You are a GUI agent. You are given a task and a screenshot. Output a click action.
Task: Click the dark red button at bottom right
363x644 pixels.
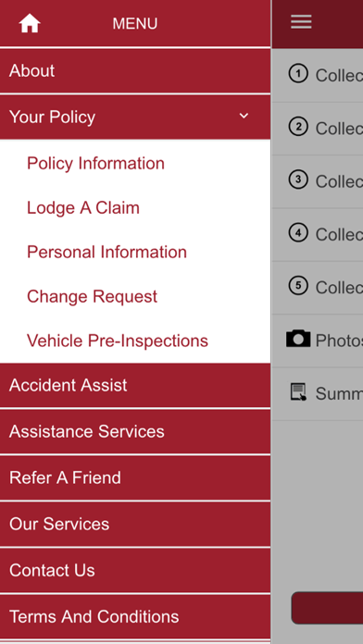click(x=327, y=608)
